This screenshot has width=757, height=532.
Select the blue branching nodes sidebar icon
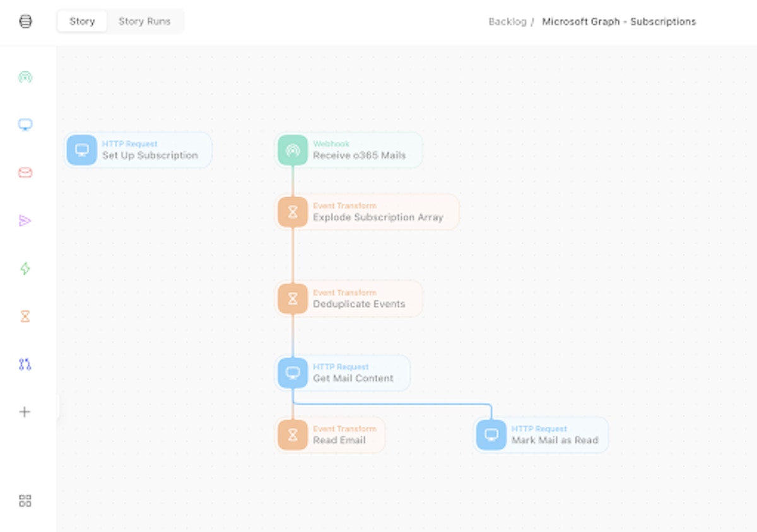click(25, 364)
